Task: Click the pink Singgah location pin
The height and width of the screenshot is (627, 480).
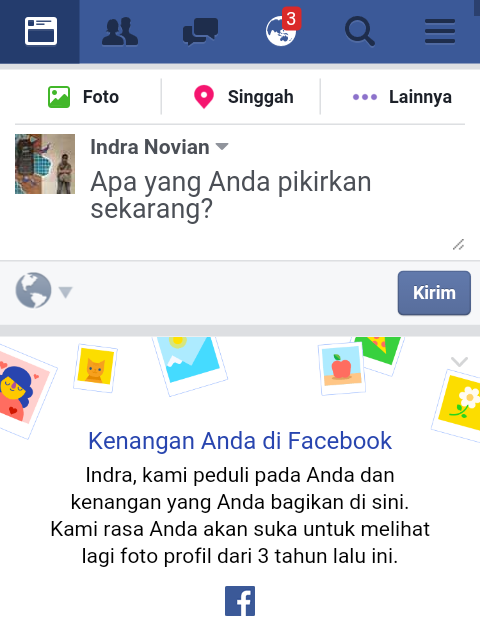Action: pyautogui.click(x=204, y=97)
